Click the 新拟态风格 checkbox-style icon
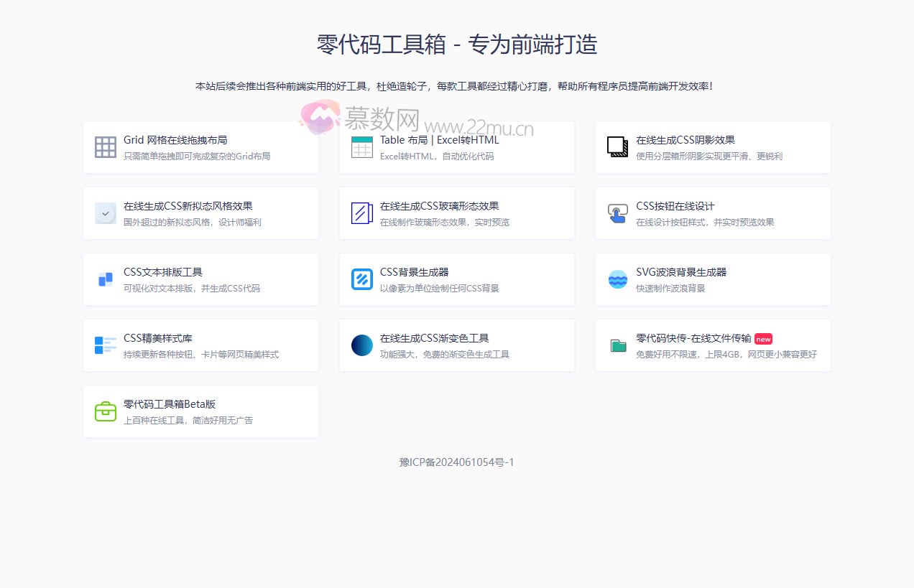 [x=105, y=213]
